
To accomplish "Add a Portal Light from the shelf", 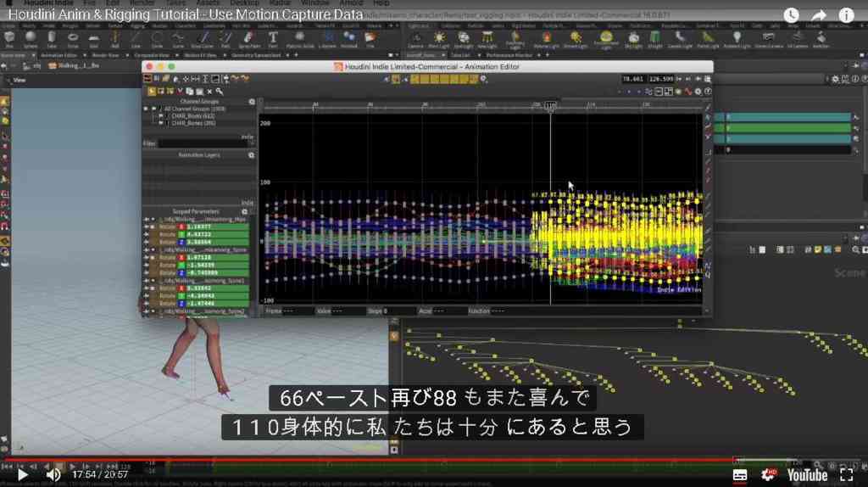I will pos(708,39).
